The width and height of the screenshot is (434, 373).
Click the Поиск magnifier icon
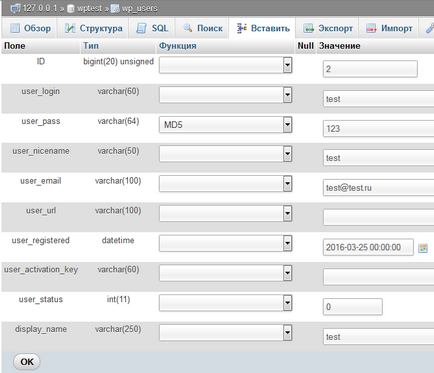coord(188,28)
